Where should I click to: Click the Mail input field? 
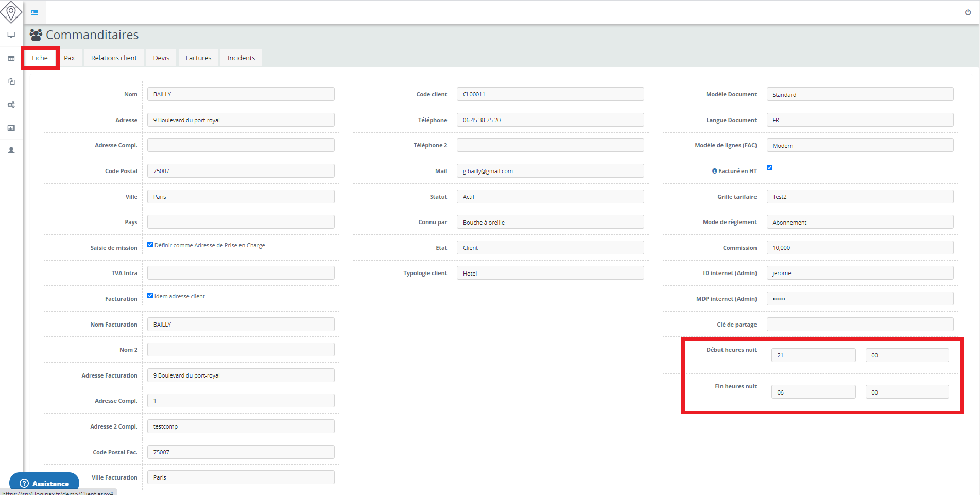pos(550,171)
